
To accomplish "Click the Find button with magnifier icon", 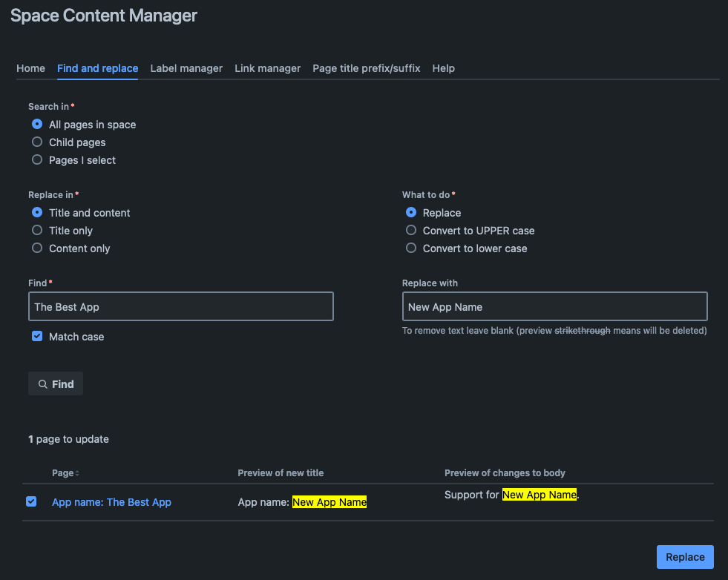I will click(56, 383).
